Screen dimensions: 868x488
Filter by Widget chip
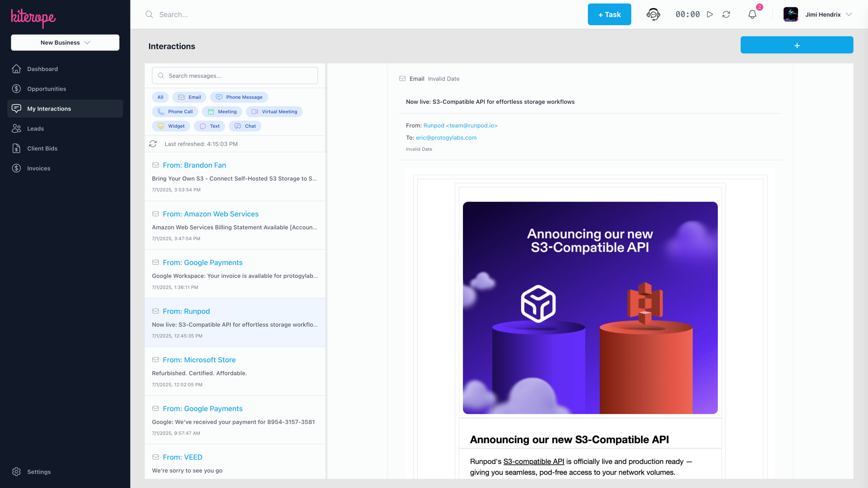[x=171, y=126]
